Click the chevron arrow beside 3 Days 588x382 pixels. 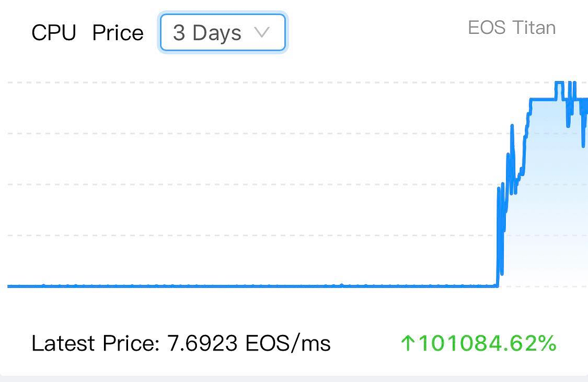click(262, 32)
